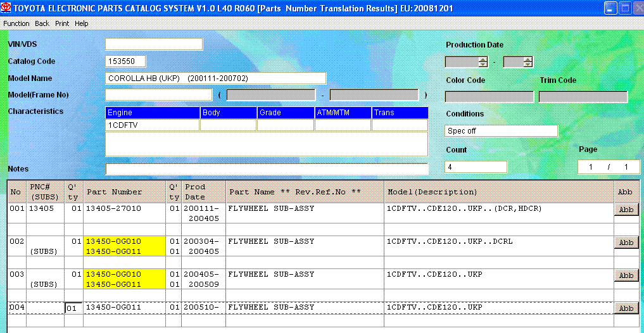Open the Function menu
The height and width of the screenshot is (333, 644).
click(x=16, y=23)
